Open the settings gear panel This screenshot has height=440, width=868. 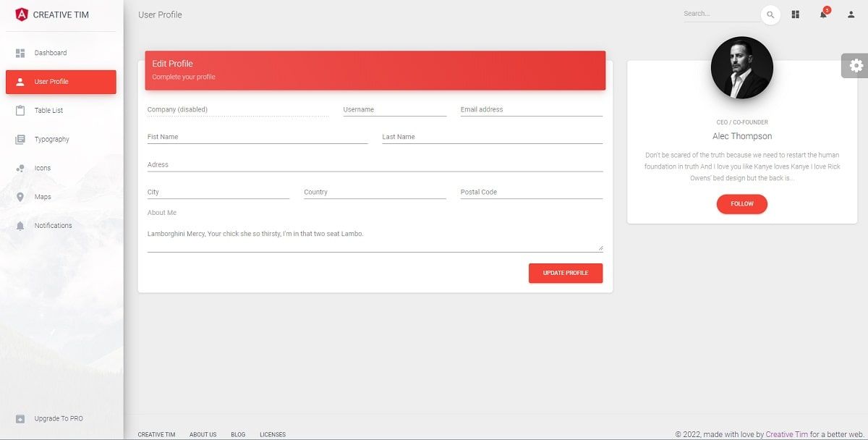coord(855,65)
